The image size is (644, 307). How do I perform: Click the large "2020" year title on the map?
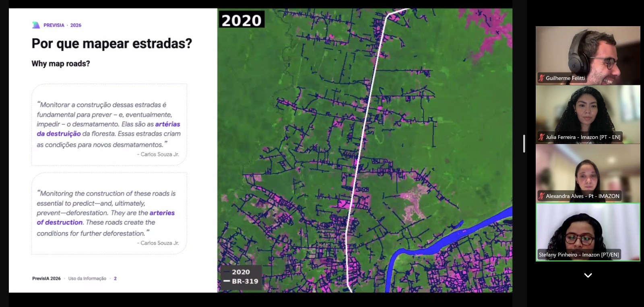(x=242, y=20)
